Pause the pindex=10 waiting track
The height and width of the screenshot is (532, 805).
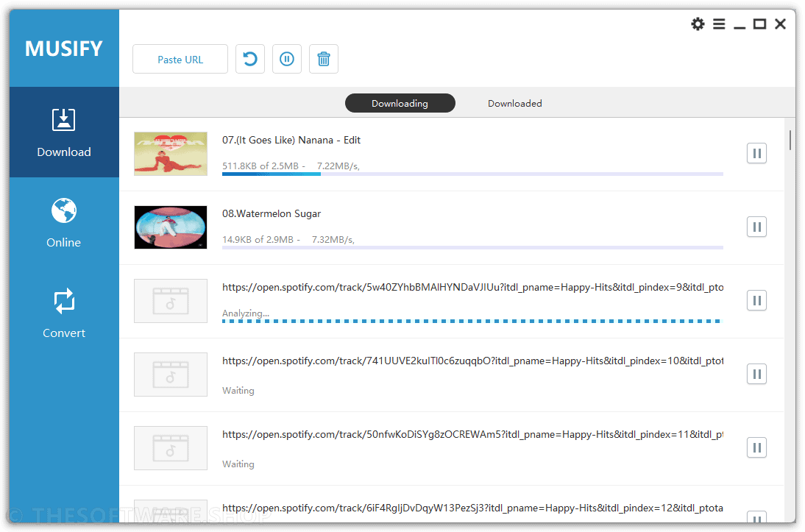pos(756,374)
